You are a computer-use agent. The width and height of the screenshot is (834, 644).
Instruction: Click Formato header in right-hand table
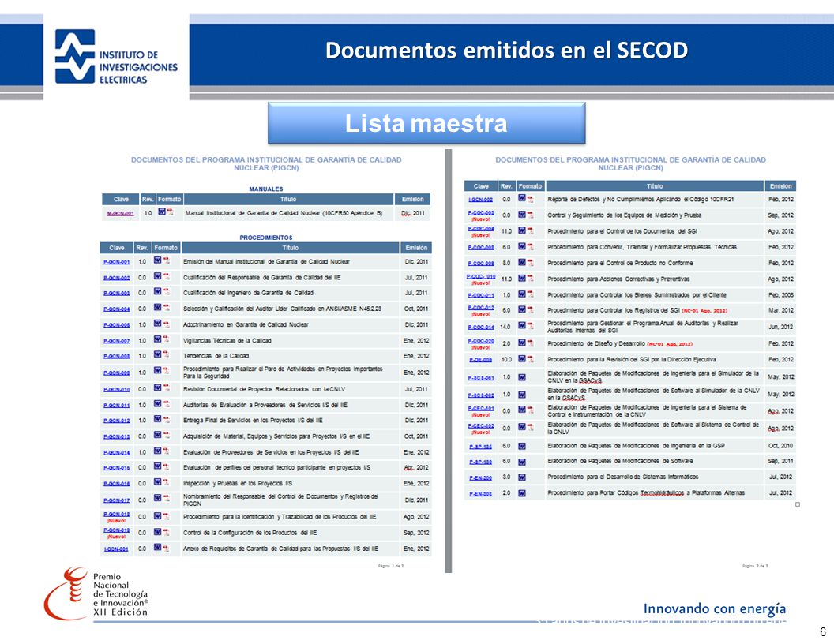click(x=530, y=186)
